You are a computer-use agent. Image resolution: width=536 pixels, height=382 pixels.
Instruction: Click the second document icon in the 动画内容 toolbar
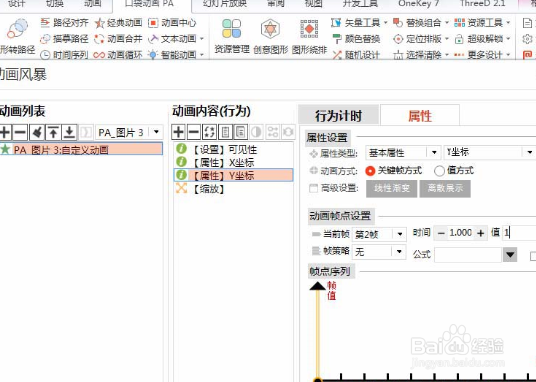click(x=241, y=132)
